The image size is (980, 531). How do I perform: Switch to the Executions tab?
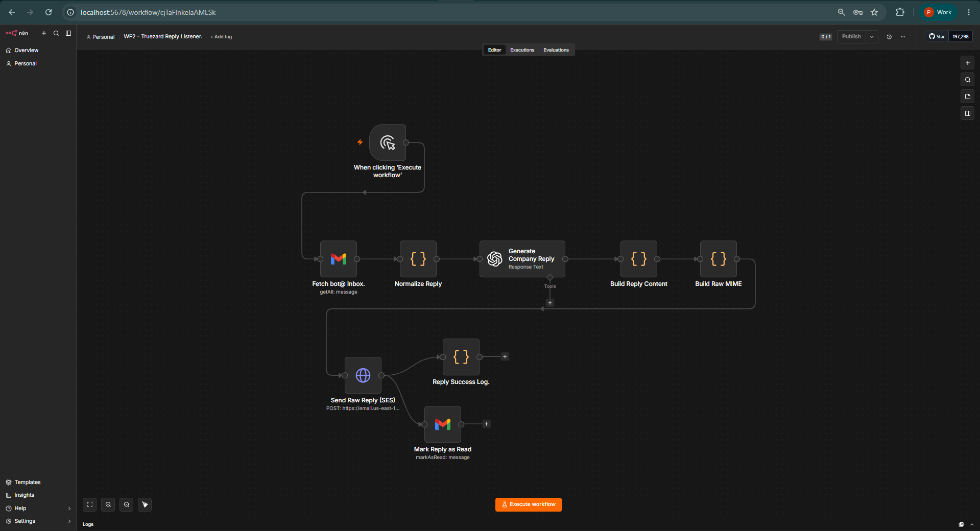[x=522, y=50]
